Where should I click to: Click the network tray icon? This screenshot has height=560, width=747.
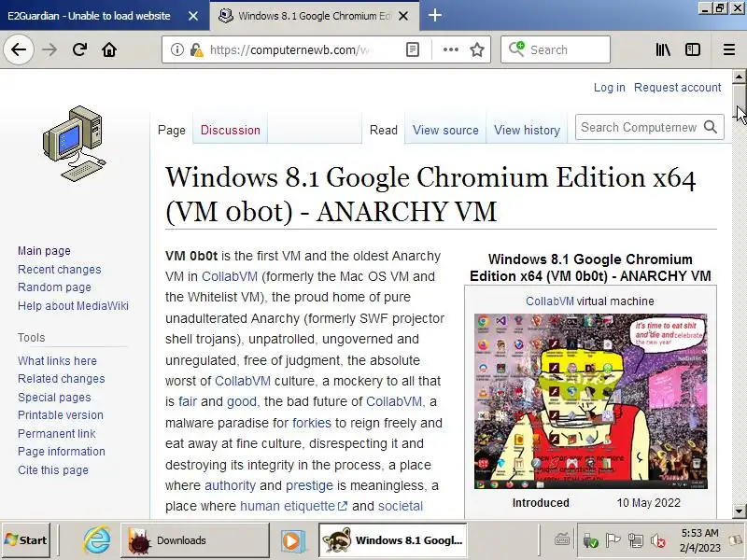tap(635, 541)
